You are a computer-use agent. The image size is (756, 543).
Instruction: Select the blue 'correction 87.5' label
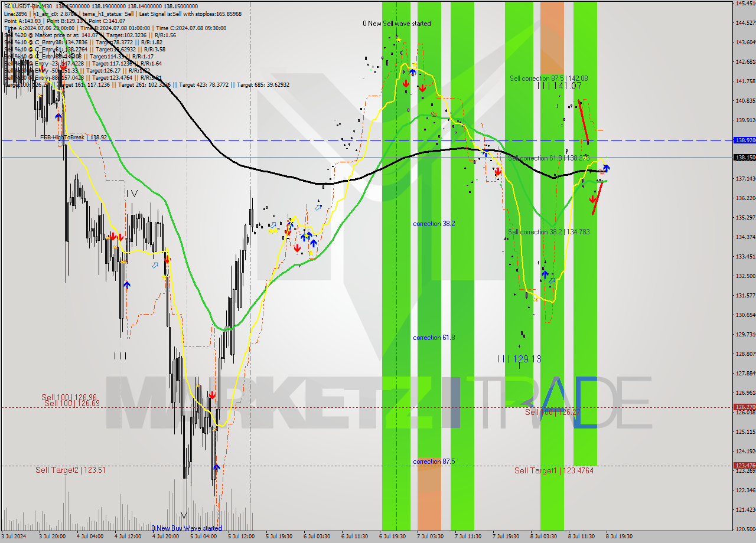tap(434, 462)
